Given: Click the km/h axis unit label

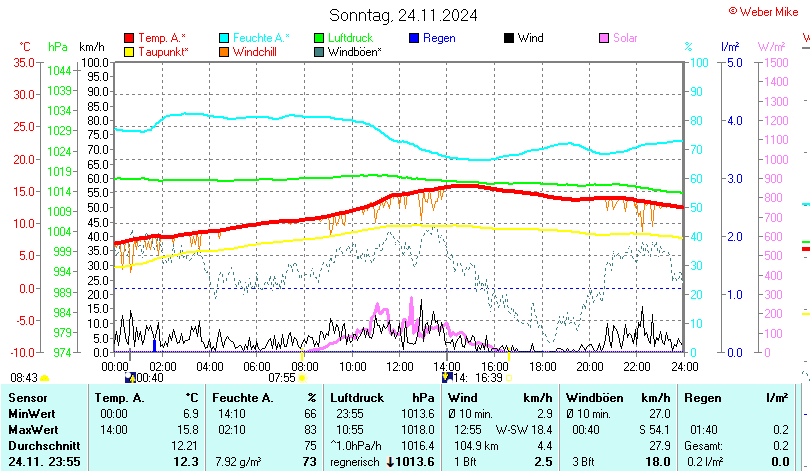Looking at the screenshot, I should click(92, 47).
